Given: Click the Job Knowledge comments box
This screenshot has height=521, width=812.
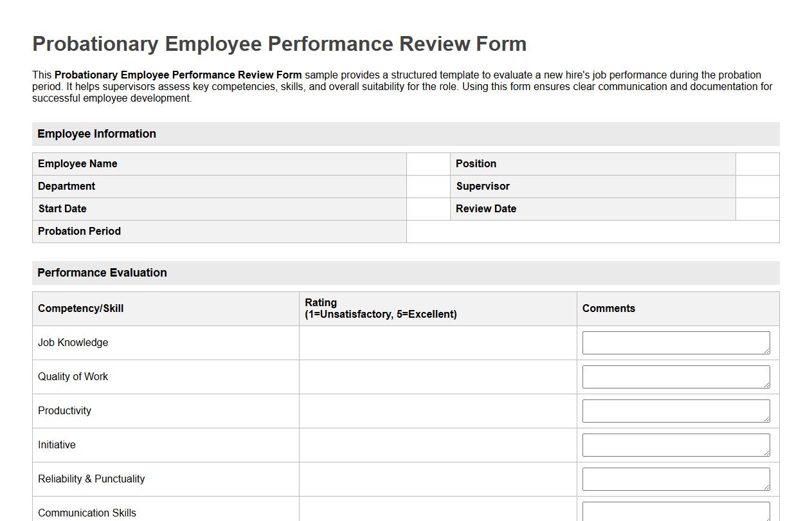Looking at the screenshot, I should 675,342.
